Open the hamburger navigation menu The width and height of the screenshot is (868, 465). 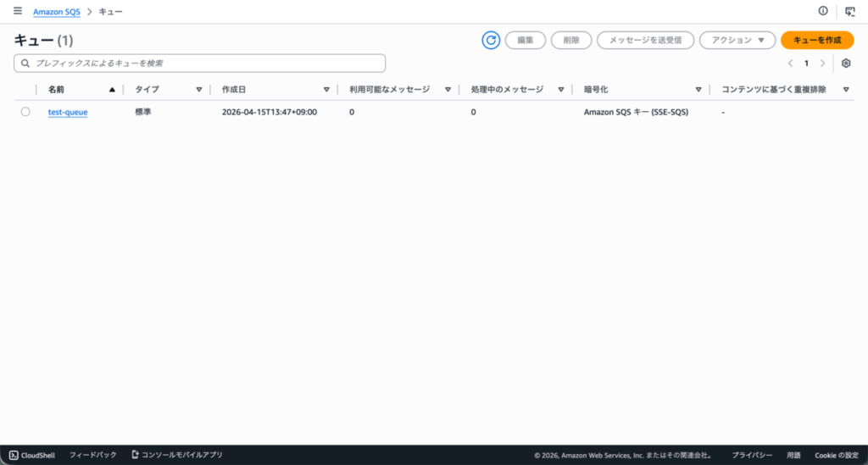click(x=17, y=11)
